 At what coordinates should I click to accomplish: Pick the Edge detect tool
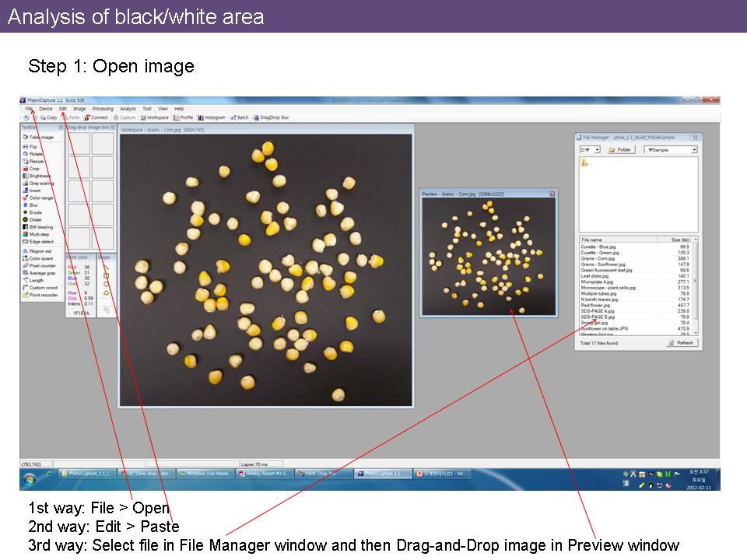coord(40,241)
